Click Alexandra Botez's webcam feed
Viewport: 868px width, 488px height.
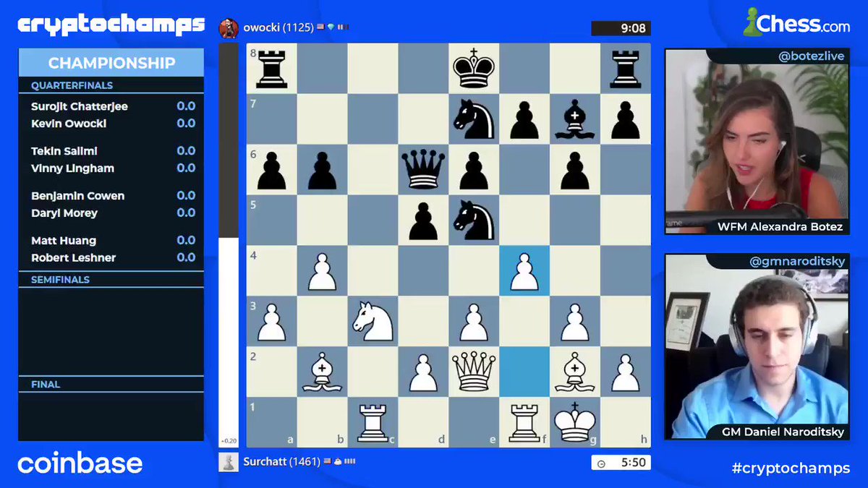757,142
